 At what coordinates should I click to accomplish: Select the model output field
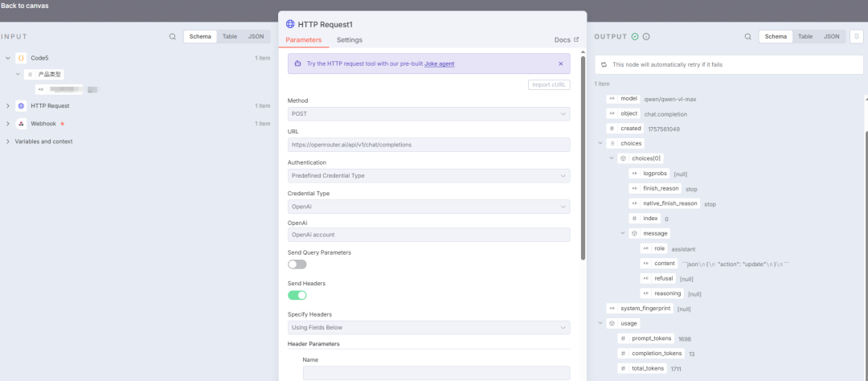[x=624, y=99]
